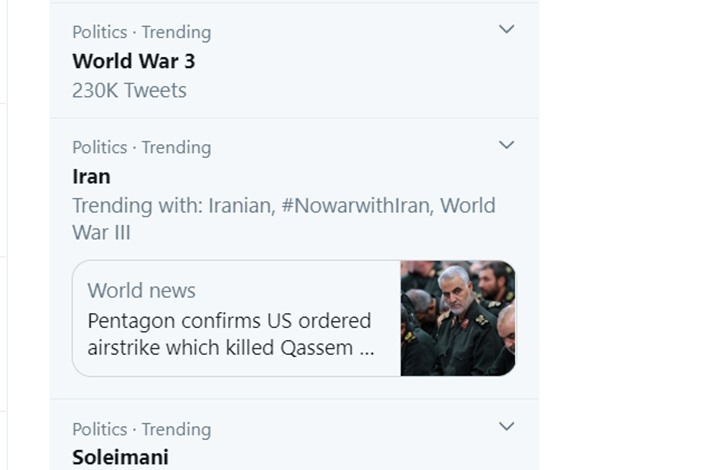Expand the World War 3 trend options chevron
Viewport: 720px width, 470px height.
click(x=506, y=29)
